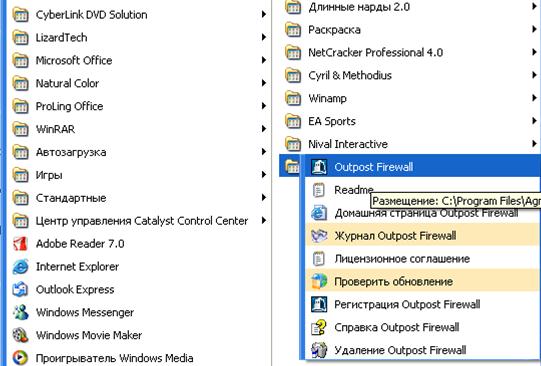Image resolution: width=541 pixels, height=366 pixels.
Task: Open Журнал Outpost Firewall
Action: (x=423, y=236)
